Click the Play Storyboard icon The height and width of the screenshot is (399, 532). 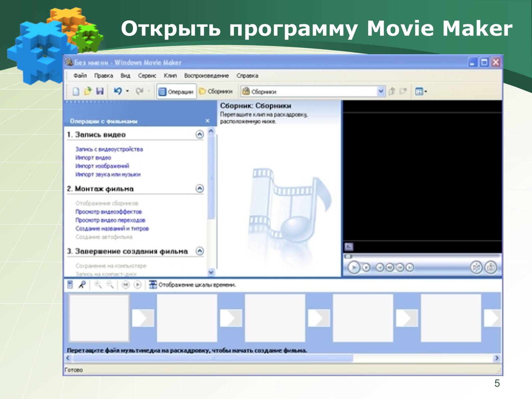click(138, 285)
